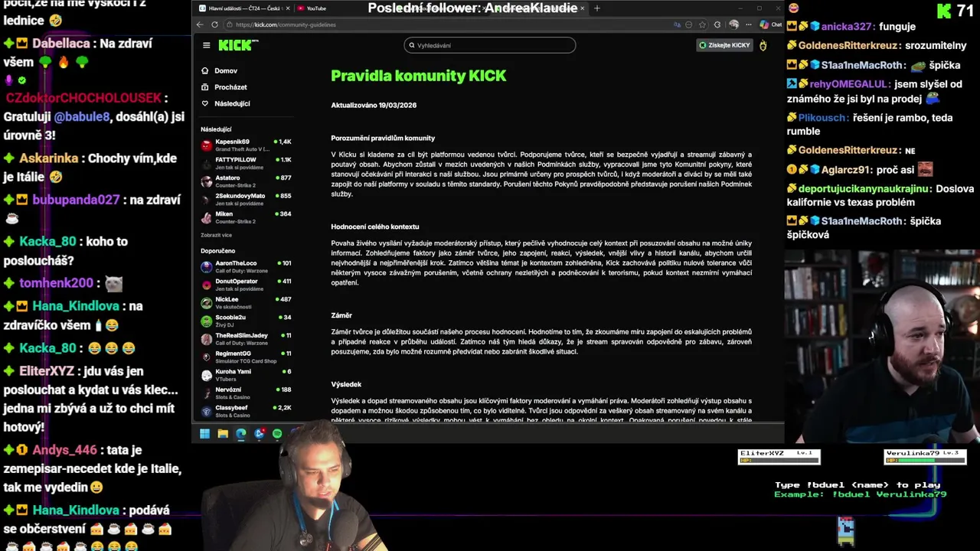Open Procházet in the sidebar
Image resolution: width=980 pixels, height=551 pixels.
point(230,87)
